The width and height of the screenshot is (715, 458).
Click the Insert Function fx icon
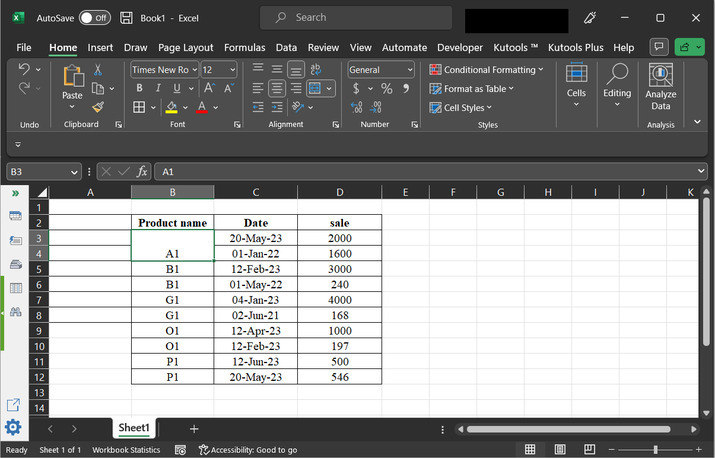point(142,172)
